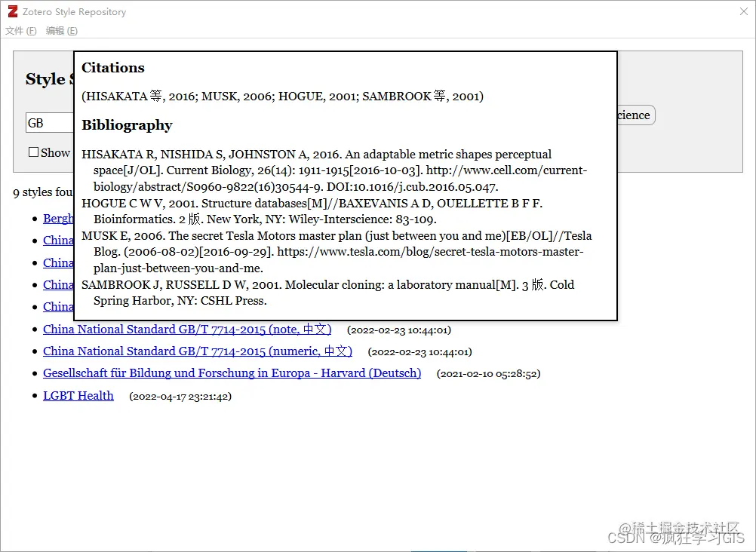This screenshot has height=552, width=756.
Task: Click the SAMBROOK J, RUSSELL D W entry
Action: tap(328, 293)
